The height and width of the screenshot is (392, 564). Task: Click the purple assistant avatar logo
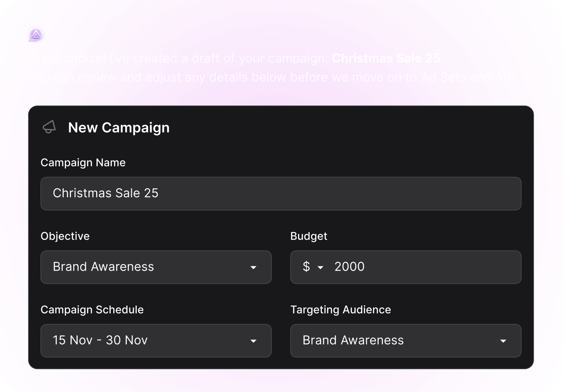[x=36, y=35]
